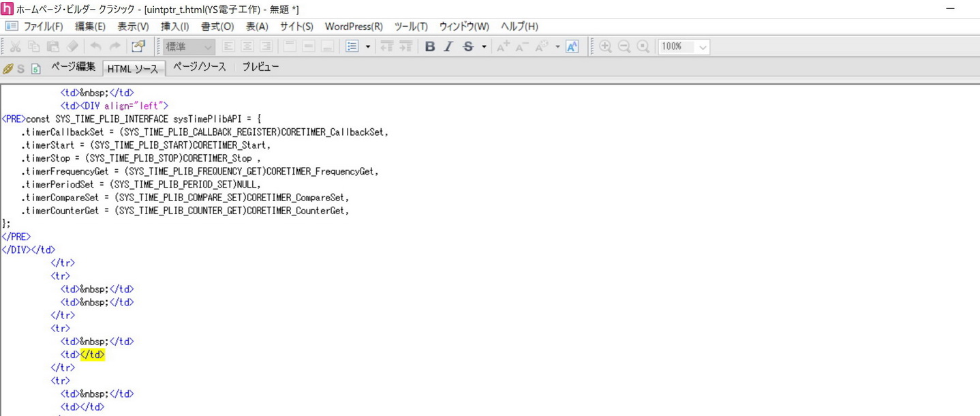Click the zoom in magnifier icon
This screenshot has width=980, height=416.
(x=605, y=46)
